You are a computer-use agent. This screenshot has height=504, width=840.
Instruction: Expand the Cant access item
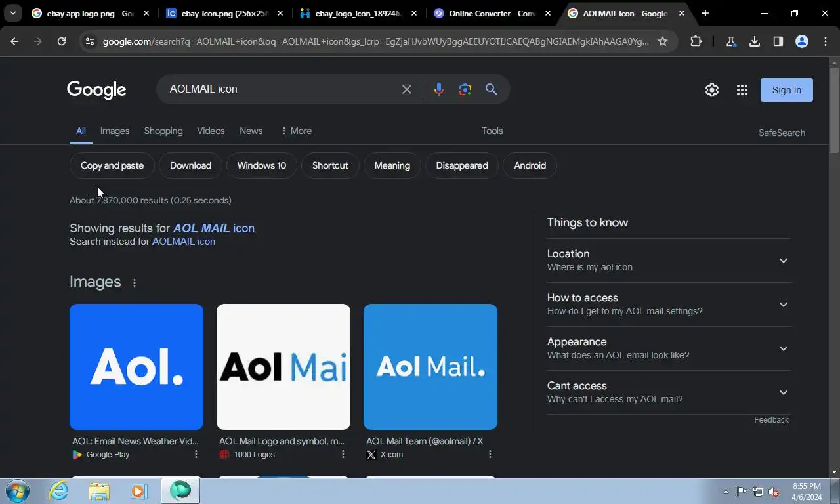(668, 392)
